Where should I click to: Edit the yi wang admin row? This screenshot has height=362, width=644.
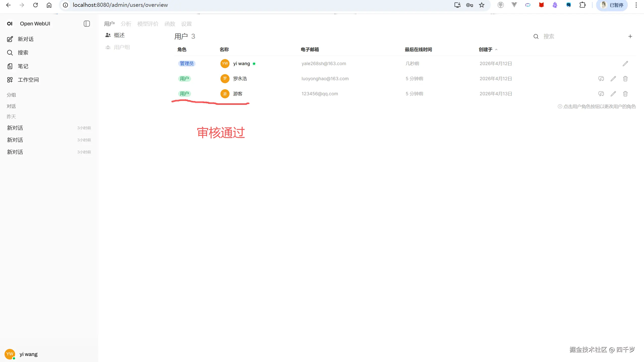tap(625, 64)
